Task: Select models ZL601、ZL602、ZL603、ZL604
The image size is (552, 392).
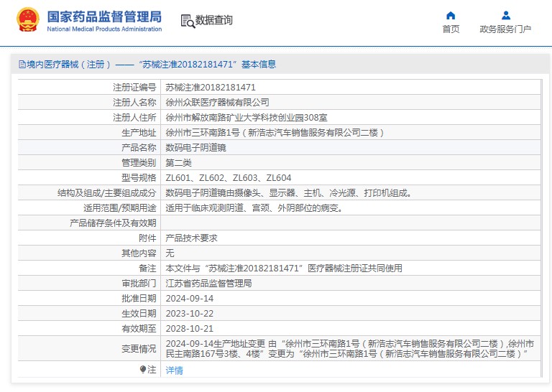Action: [x=229, y=178]
